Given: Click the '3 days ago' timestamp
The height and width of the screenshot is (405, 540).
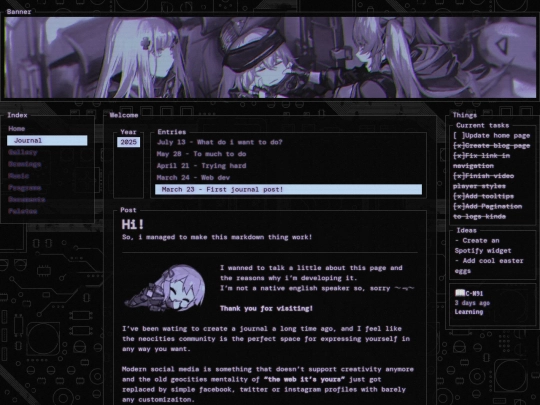Looking at the screenshot, I should pyautogui.click(x=472, y=303).
